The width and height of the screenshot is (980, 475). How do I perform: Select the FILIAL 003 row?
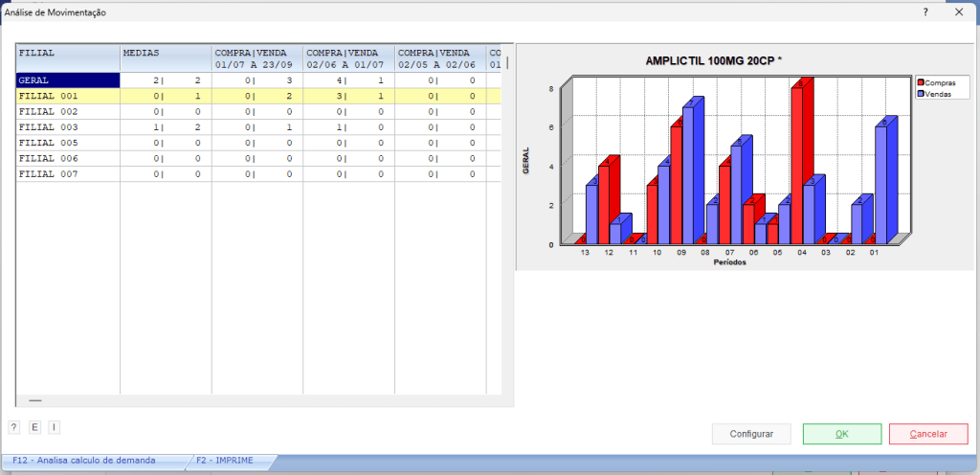(x=67, y=127)
